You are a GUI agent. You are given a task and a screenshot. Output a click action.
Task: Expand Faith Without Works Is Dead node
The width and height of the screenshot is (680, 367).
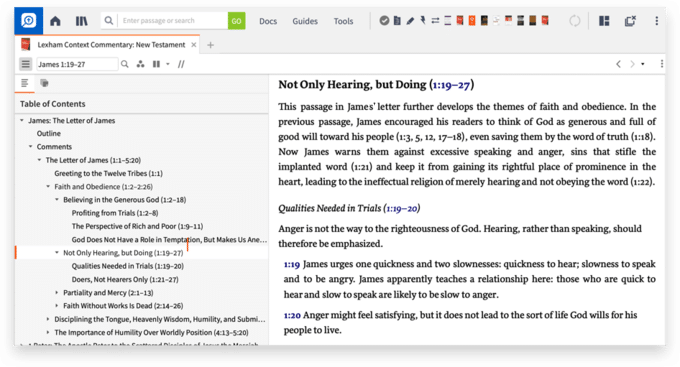(57, 305)
